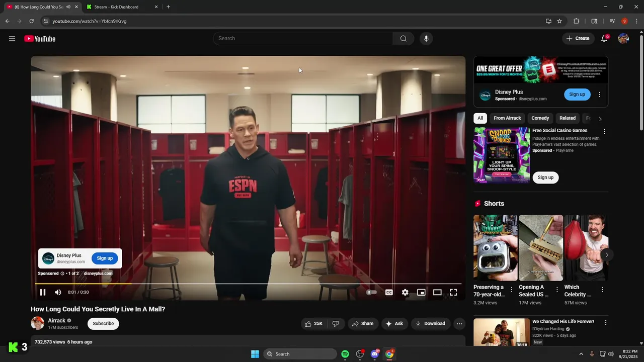Reload the page
Image resolution: width=644 pixels, height=362 pixels.
tap(31, 21)
